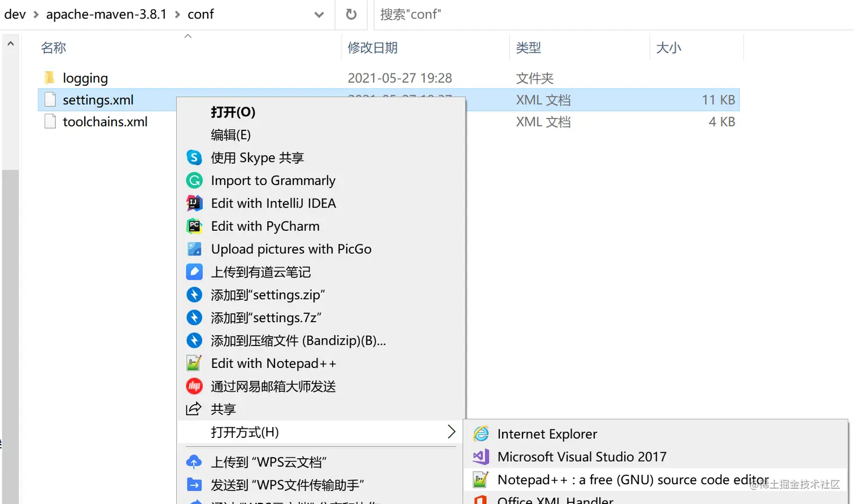Select the logging folder name
This screenshot has width=854, height=504.
click(x=85, y=78)
